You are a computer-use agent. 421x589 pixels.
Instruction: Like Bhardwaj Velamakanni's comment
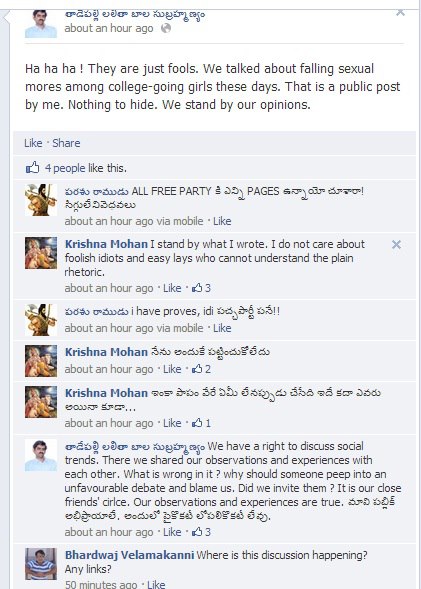[x=156, y=584]
